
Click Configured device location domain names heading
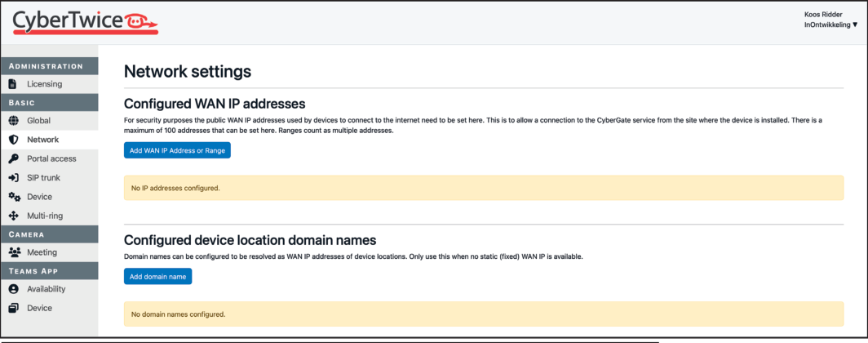[x=250, y=240]
